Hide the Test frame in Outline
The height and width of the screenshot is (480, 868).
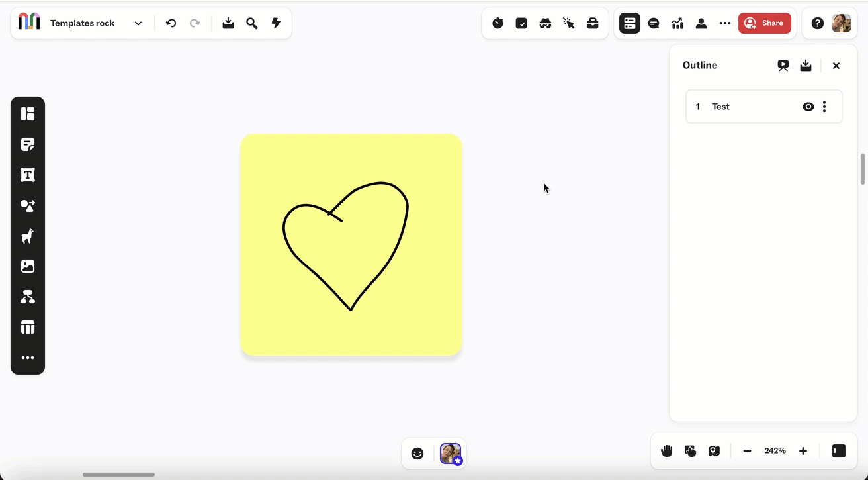808,107
